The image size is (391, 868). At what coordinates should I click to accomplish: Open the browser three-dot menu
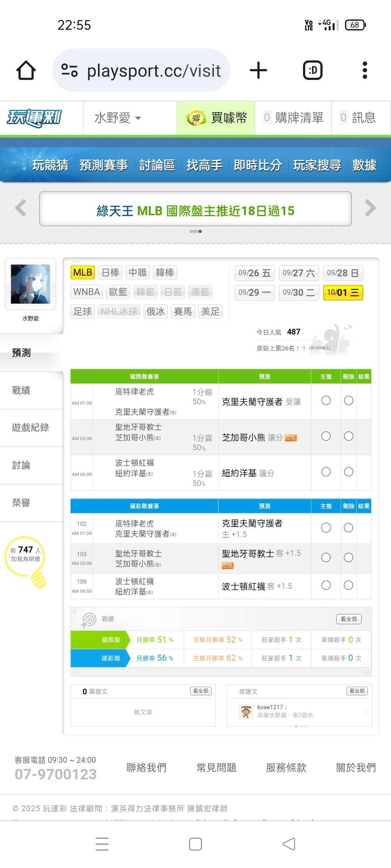[365, 70]
